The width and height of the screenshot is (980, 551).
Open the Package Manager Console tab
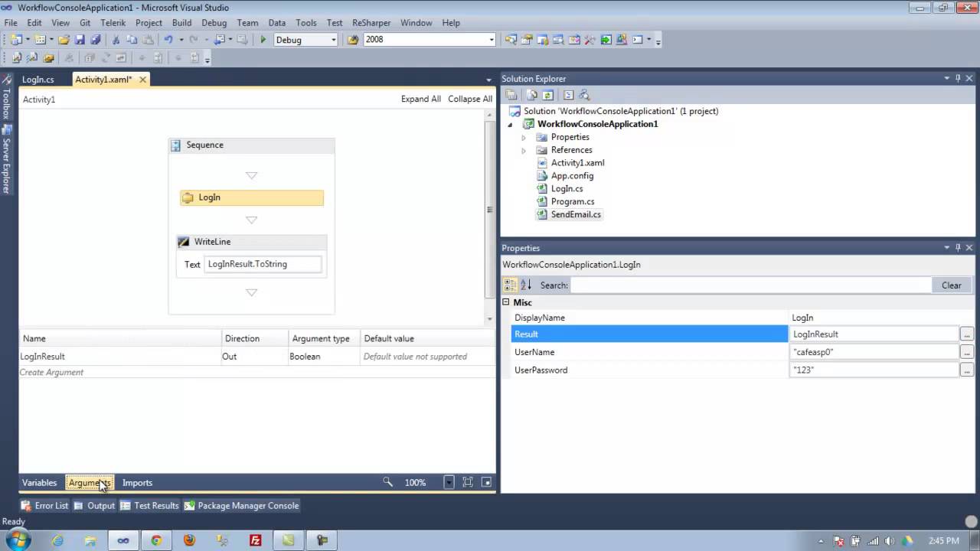pos(241,506)
